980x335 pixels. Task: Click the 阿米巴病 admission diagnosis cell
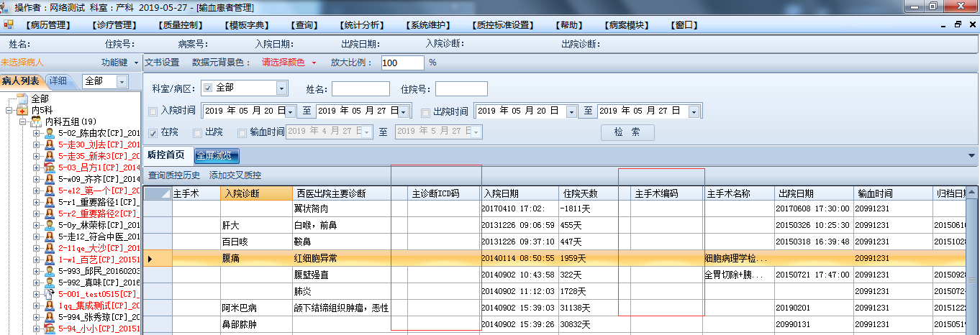[255, 308]
